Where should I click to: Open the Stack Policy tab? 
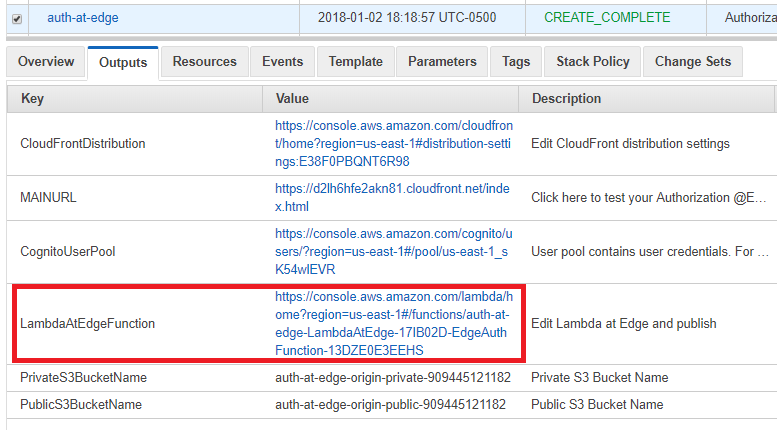(x=593, y=61)
